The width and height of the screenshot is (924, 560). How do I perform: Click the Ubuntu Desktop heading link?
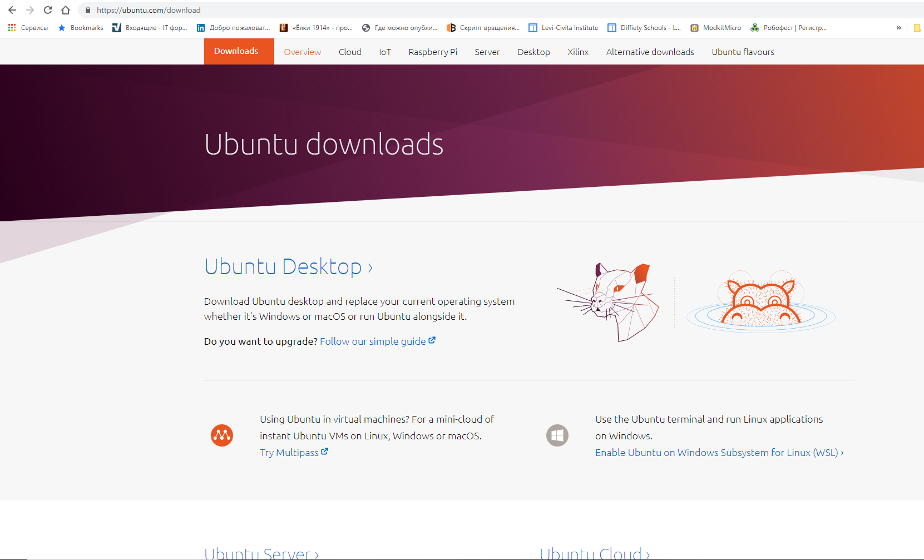288,267
